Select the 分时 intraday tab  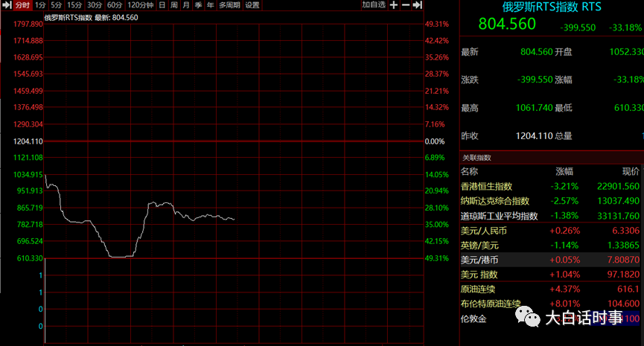[x=22, y=5]
